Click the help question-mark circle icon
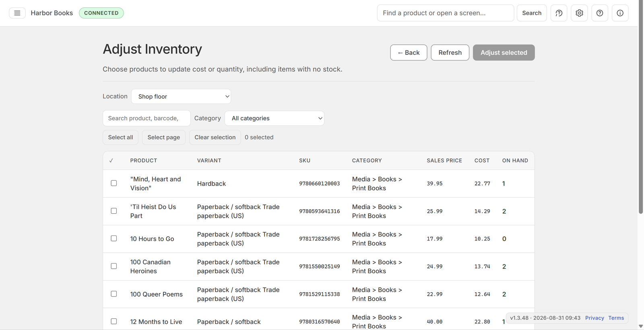The height and width of the screenshot is (330, 644). click(x=600, y=13)
